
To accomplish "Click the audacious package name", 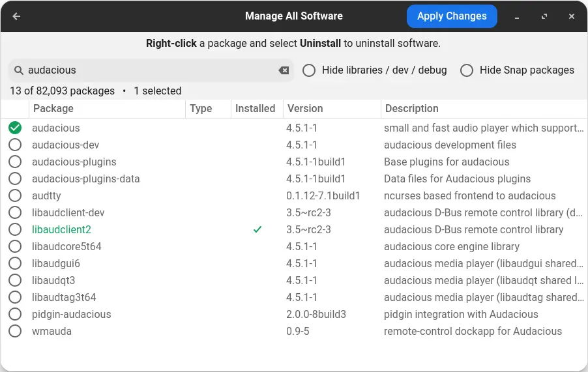I will (x=56, y=128).
